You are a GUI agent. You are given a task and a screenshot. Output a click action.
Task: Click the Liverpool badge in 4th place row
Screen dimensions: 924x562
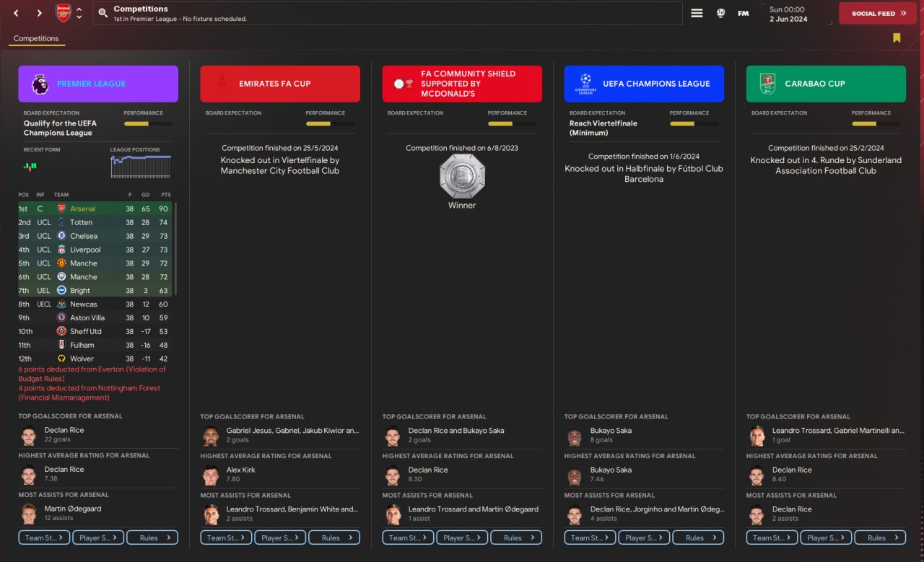pyautogui.click(x=61, y=250)
